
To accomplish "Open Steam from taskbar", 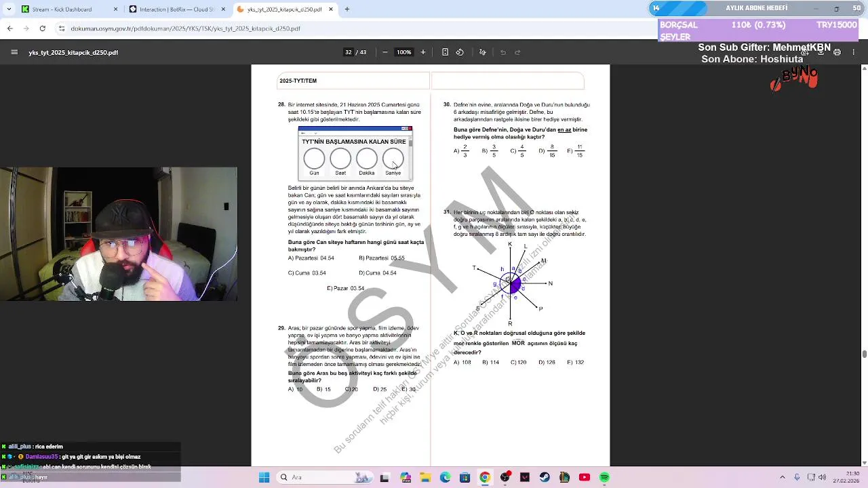I will (x=545, y=477).
